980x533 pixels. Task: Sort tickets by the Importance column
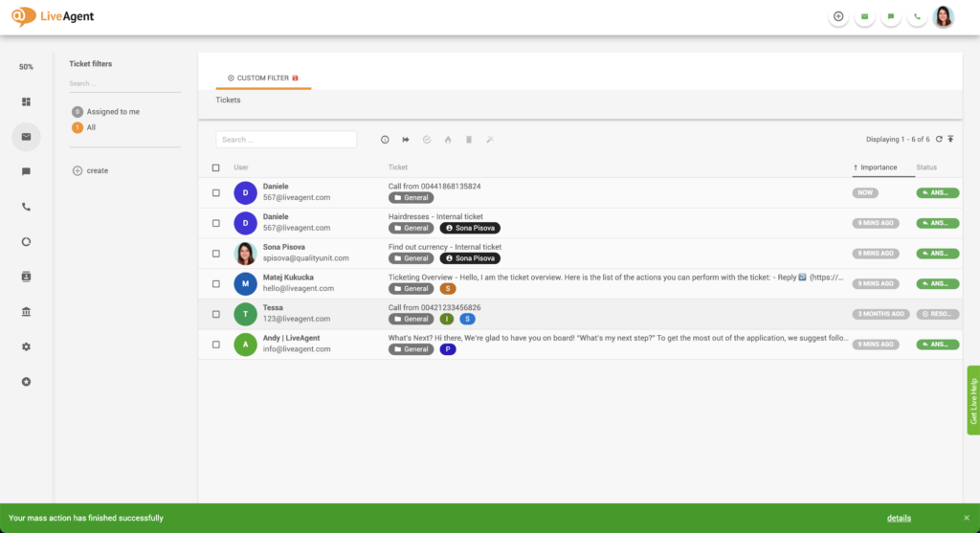point(879,167)
